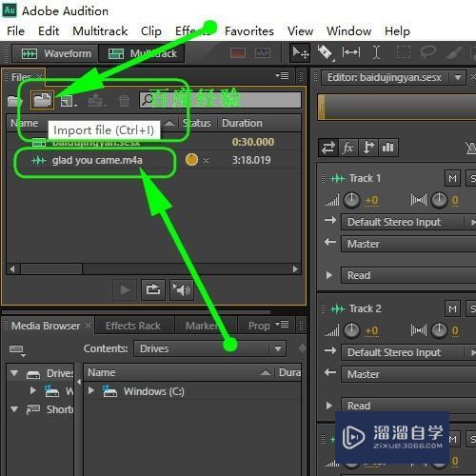Select the Time Selection tool

point(376,52)
